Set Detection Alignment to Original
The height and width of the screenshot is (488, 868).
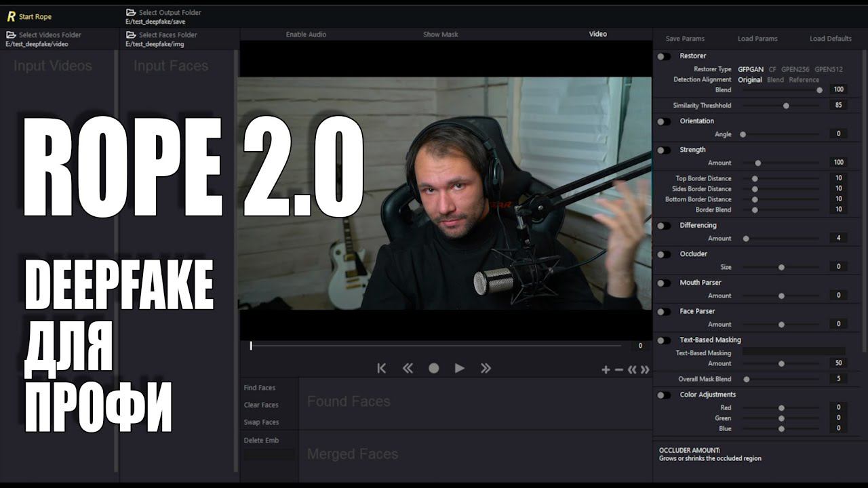[x=750, y=80]
